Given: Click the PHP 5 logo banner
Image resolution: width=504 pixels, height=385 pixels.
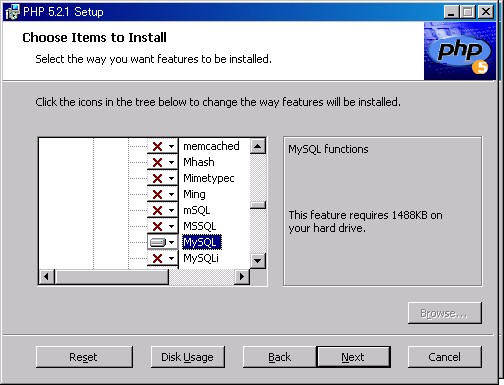Looking at the screenshot, I should 460,51.
